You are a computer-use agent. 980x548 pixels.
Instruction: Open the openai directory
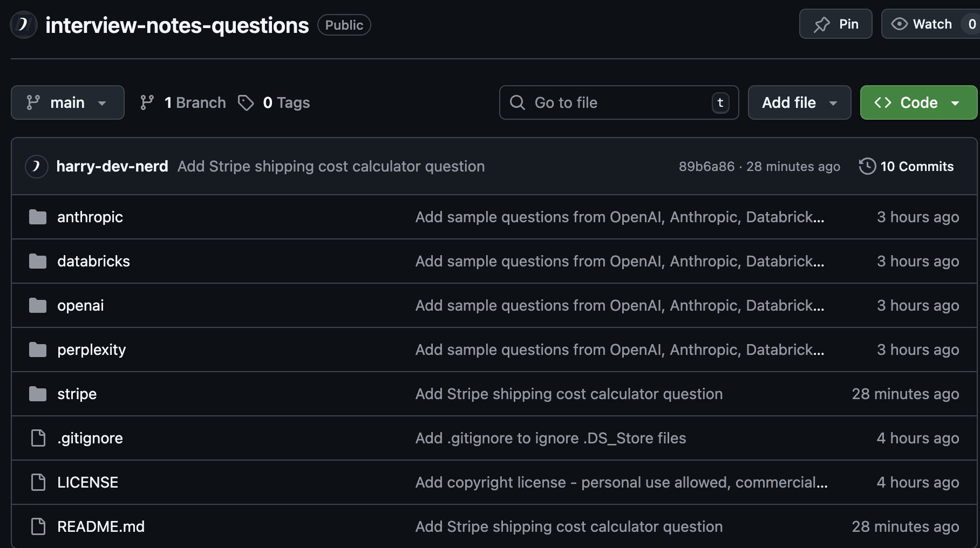pyautogui.click(x=80, y=305)
